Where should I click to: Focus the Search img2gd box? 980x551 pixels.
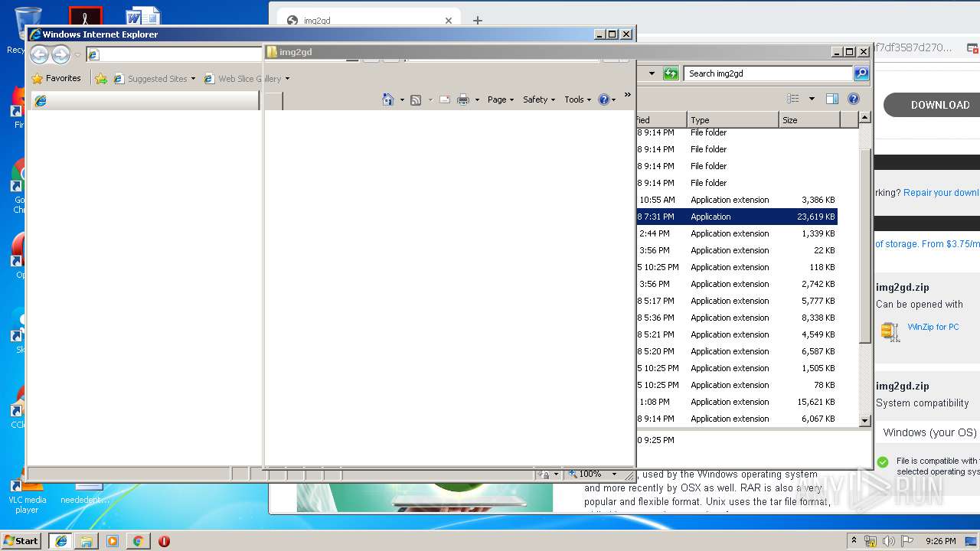click(x=768, y=73)
